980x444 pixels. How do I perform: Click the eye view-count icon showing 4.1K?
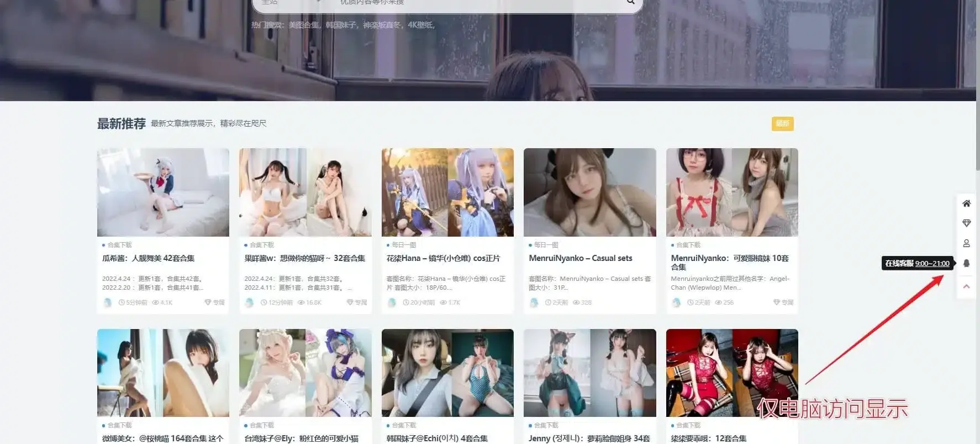[x=155, y=302]
